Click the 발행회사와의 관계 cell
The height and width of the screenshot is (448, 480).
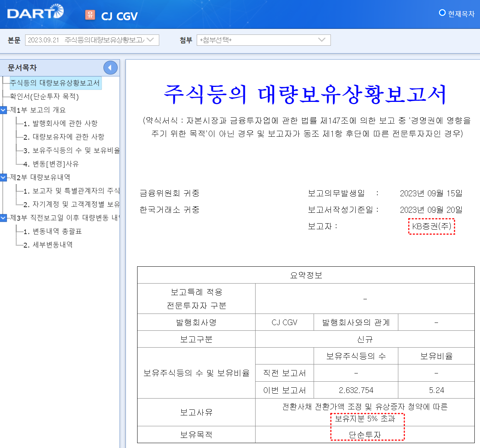click(x=356, y=323)
